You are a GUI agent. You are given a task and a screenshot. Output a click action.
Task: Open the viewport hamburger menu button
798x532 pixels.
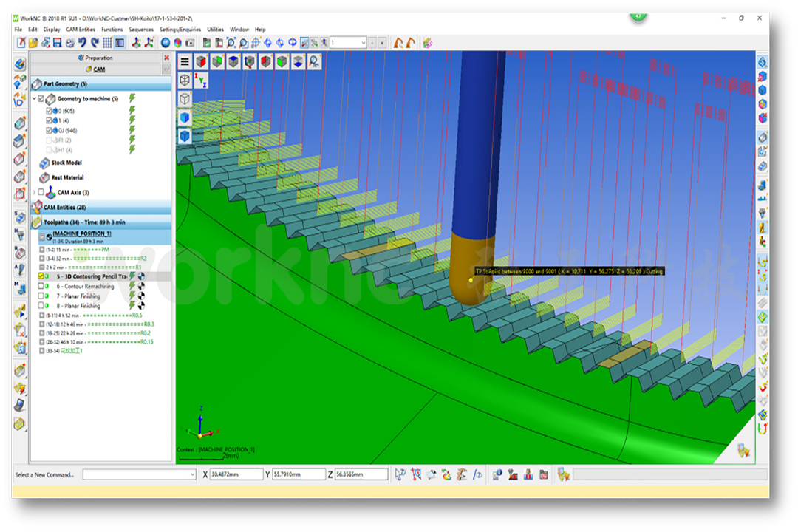[x=185, y=62]
